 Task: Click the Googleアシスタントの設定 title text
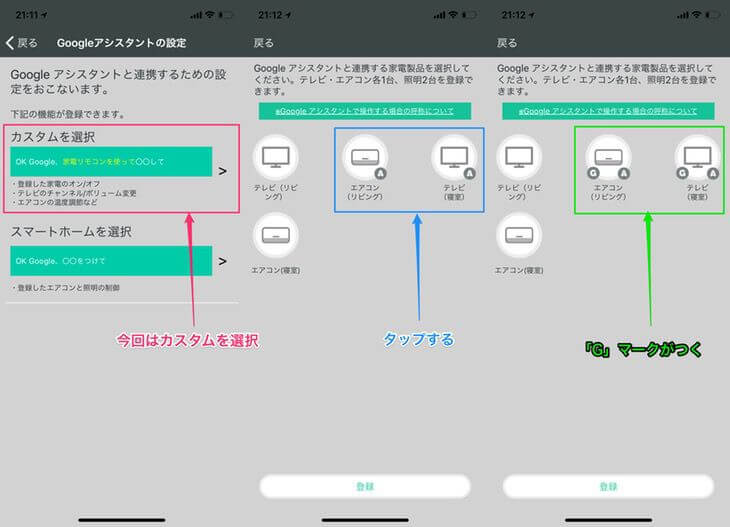(122, 43)
